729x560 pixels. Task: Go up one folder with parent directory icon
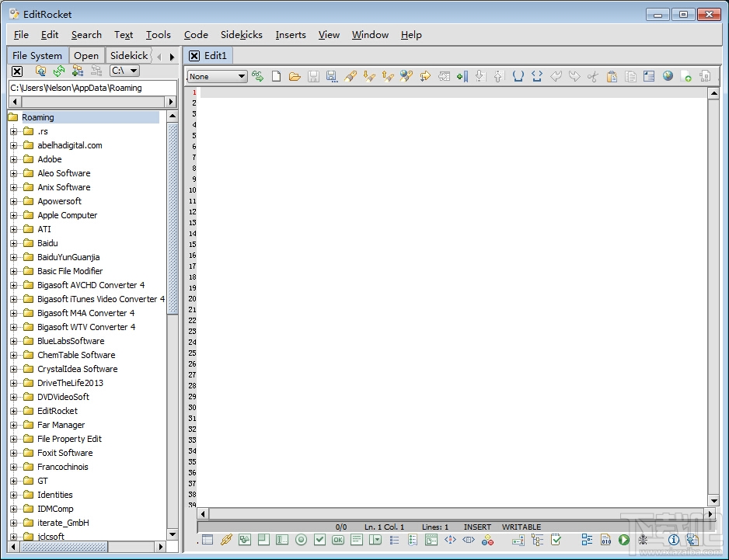[x=40, y=71]
